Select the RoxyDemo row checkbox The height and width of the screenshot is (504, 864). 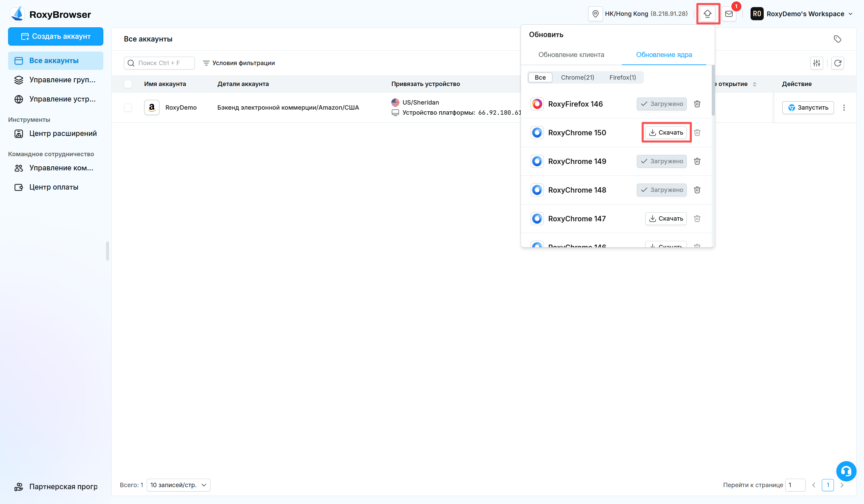pos(128,108)
